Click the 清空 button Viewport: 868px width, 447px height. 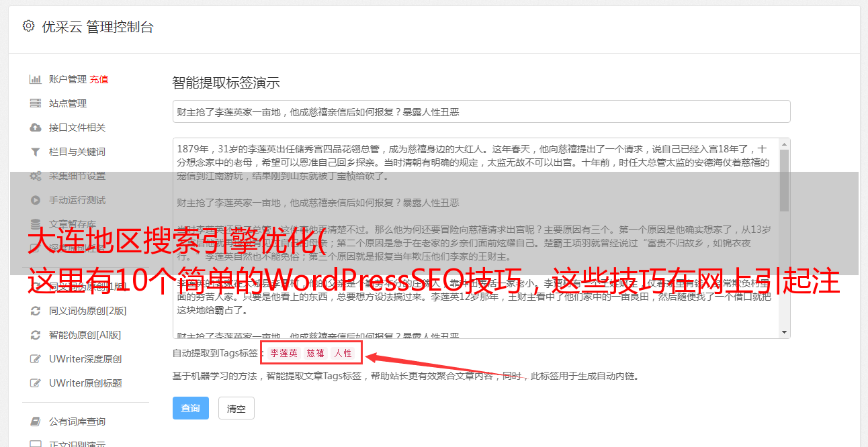[236, 408]
